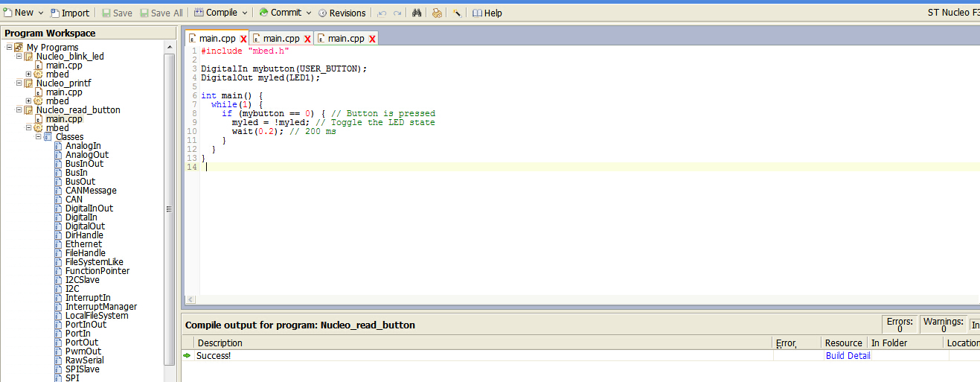
Task: Click the Import button
Action: coord(70,13)
